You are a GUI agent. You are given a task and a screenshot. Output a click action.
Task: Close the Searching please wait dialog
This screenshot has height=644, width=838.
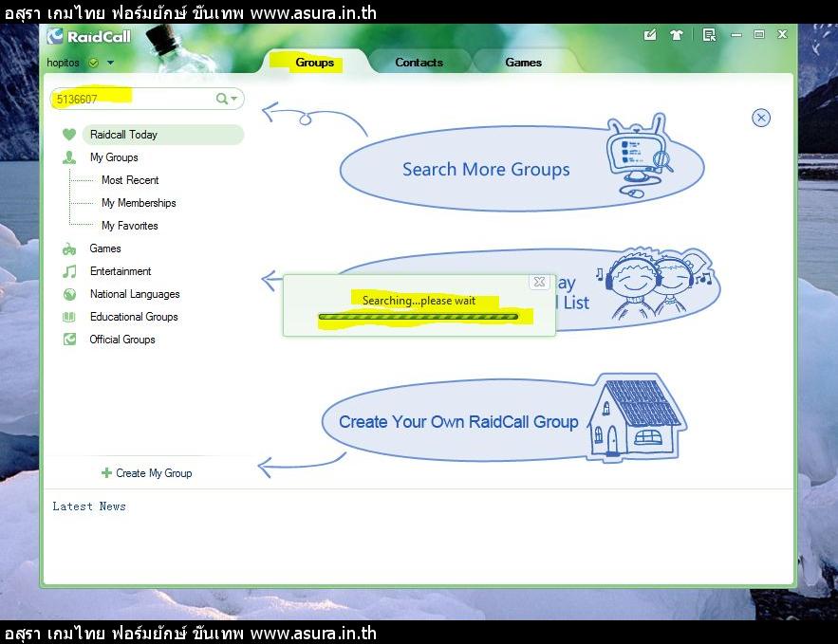[x=539, y=282]
